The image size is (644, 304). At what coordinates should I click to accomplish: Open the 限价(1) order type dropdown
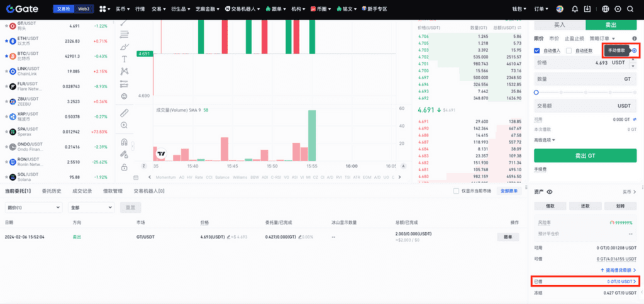[32, 207]
